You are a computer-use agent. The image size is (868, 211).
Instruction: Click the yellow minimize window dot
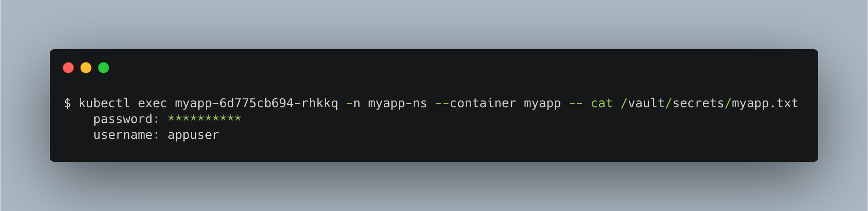86,68
